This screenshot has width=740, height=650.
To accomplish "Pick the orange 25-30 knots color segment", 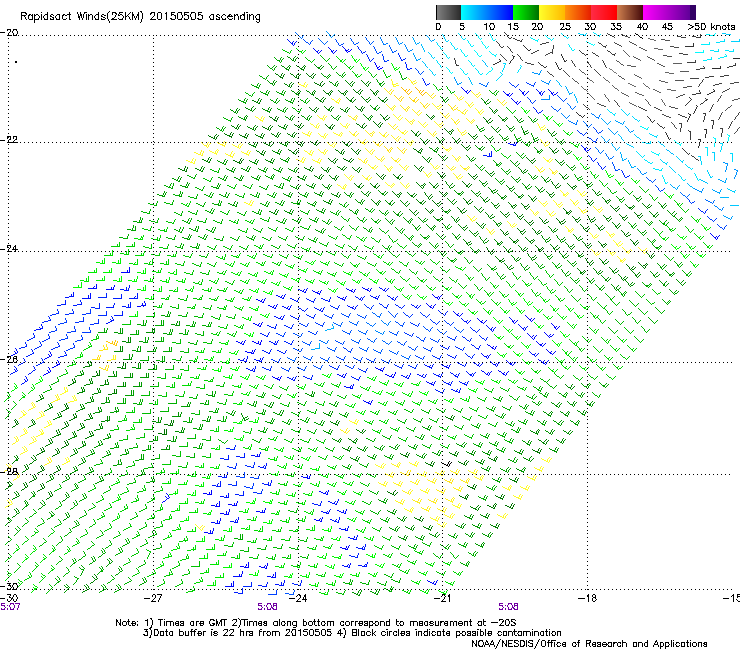I will pyautogui.click(x=578, y=12).
